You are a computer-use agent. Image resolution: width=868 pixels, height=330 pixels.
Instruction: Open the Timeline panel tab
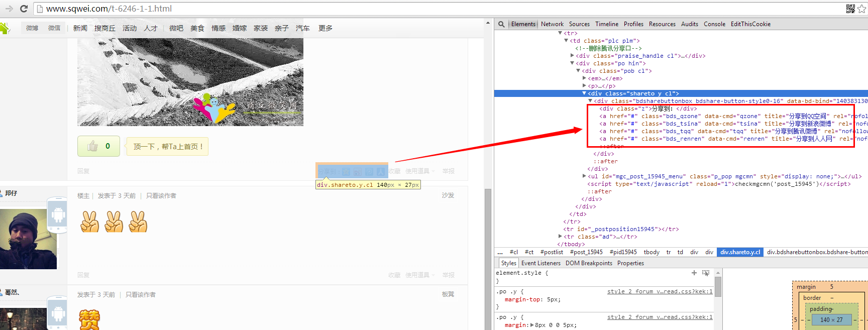click(x=607, y=24)
